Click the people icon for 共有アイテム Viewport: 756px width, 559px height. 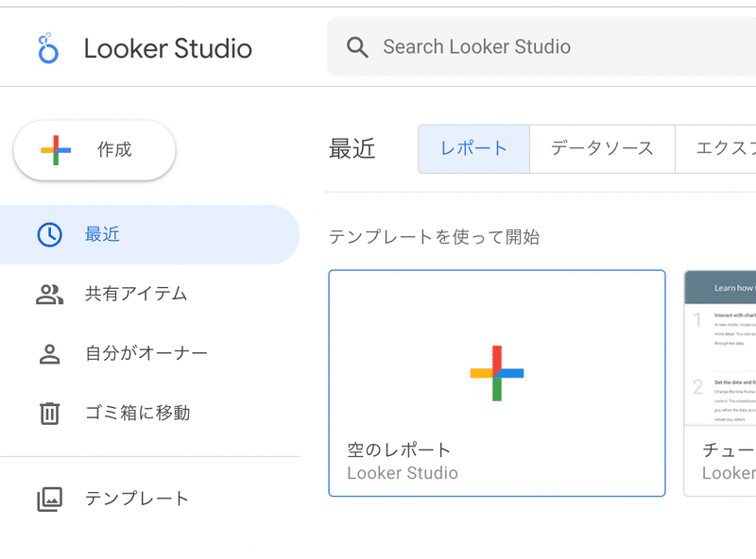[x=49, y=294]
